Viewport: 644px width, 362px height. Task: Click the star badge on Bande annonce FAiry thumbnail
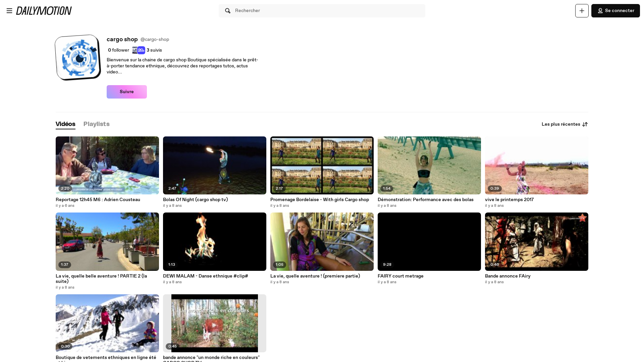click(582, 218)
